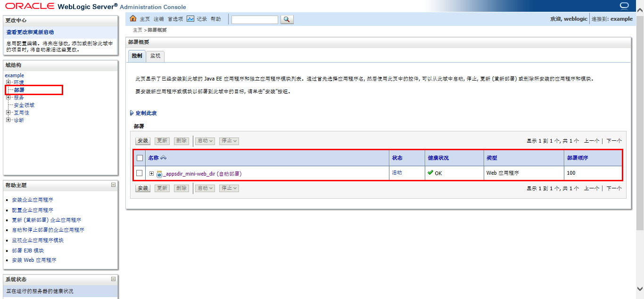644x299 pixels.
Task: Expand the 互用性 tree node
Action: pyautogui.click(x=8, y=113)
